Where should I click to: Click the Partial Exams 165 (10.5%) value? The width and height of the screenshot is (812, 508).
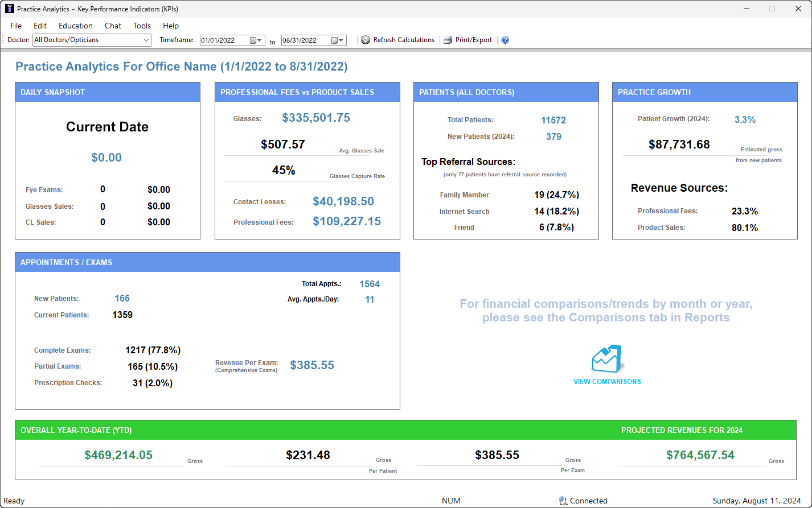tap(153, 366)
